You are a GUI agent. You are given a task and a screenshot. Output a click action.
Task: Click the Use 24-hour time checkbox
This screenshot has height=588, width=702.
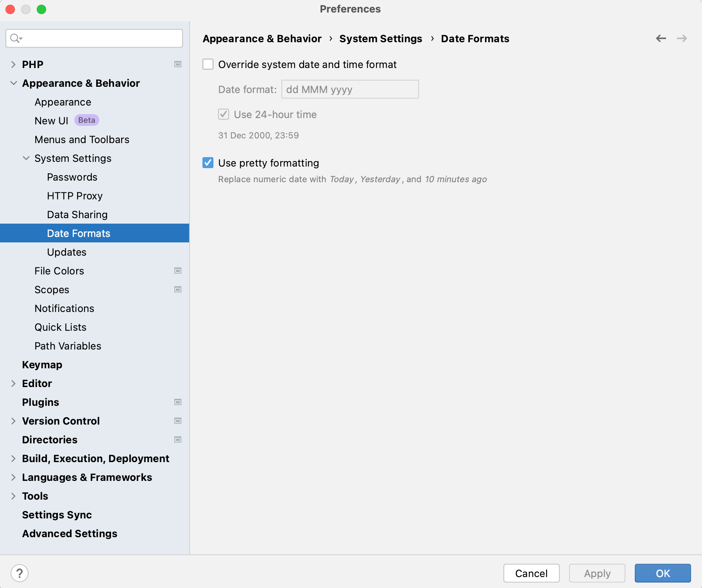pos(223,114)
